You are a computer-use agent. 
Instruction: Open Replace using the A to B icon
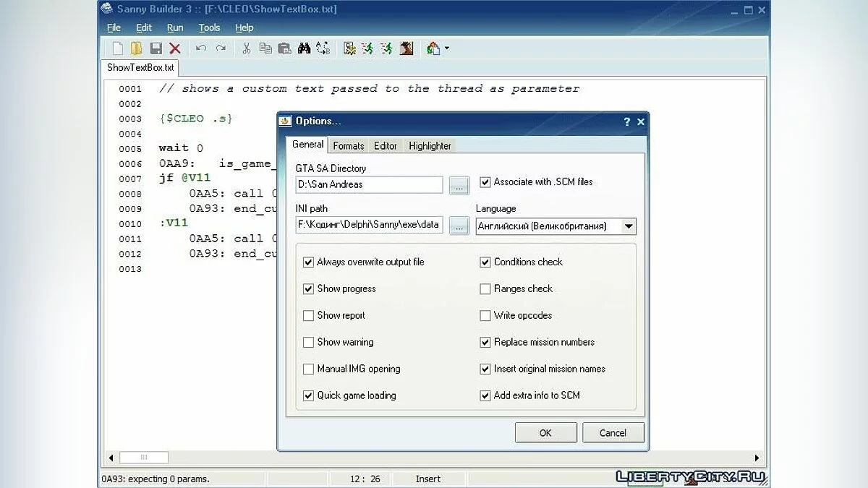[323, 48]
